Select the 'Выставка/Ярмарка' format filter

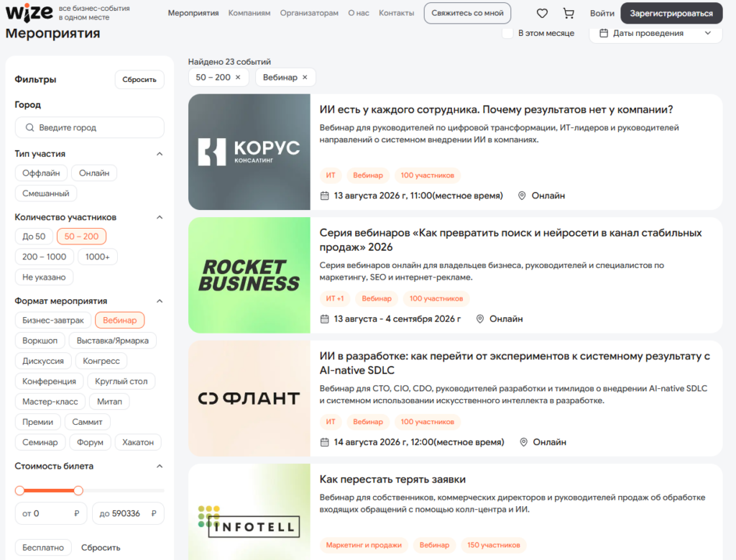(x=113, y=341)
